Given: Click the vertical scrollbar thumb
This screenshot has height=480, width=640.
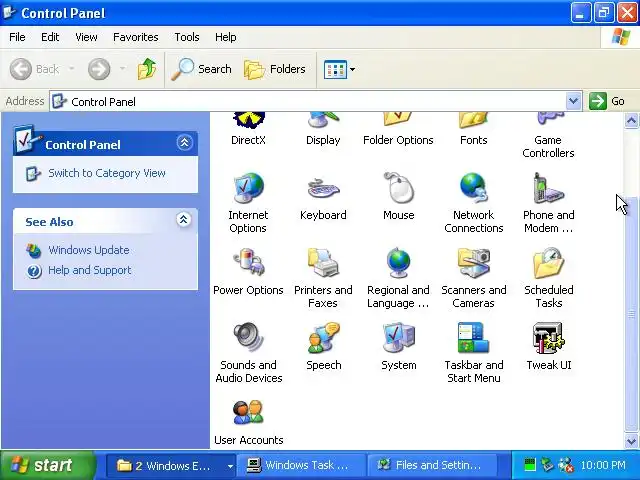Looking at the screenshot, I should (x=631, y=313).
